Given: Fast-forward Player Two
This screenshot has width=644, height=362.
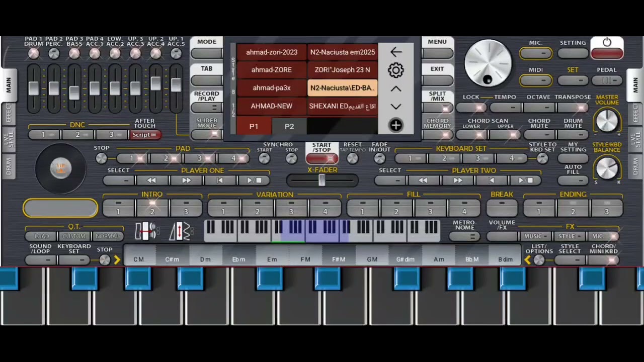Looking at the screenshot, I should coord(457,180).
